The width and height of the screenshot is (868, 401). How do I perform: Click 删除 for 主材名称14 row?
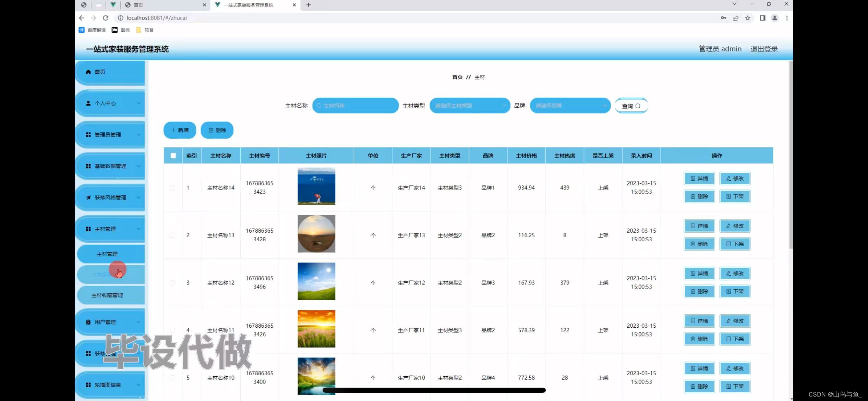[x=699, y=196]
